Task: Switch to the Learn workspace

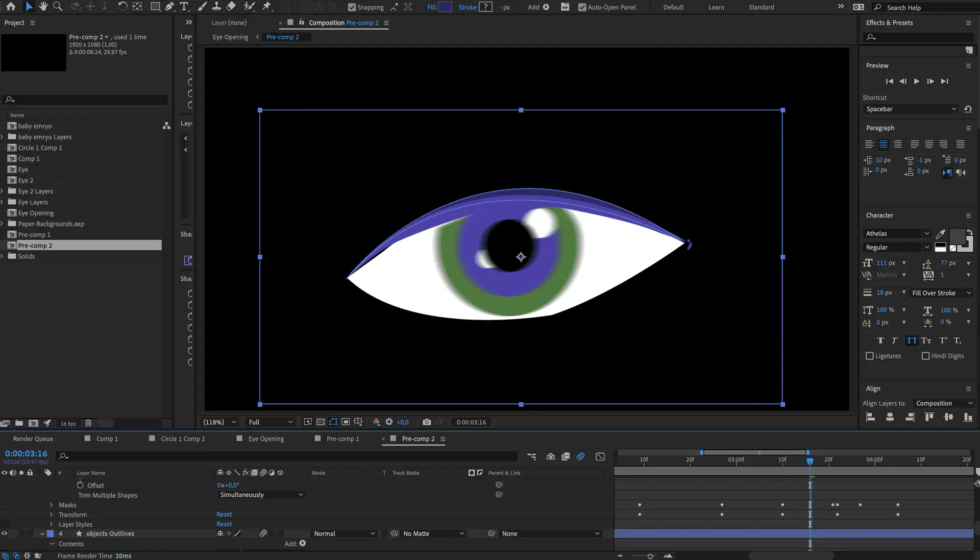Action: coord(716,7)
